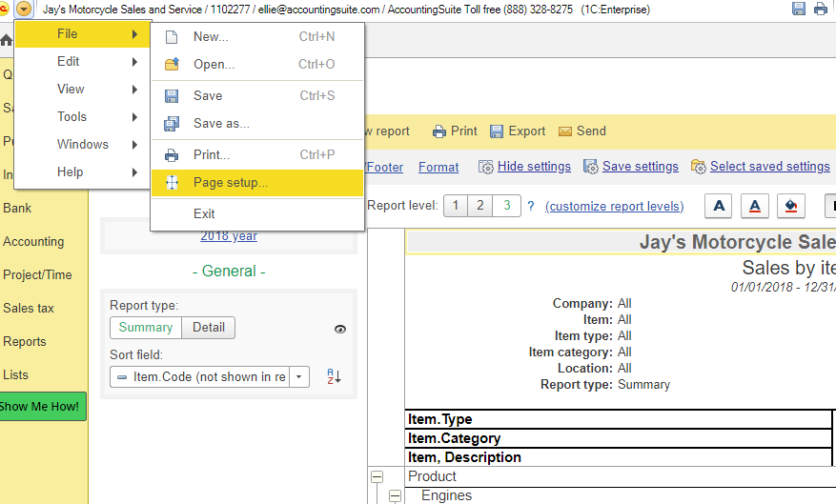Screen dimensions: 836x504
Task: Click the 2018 year period link
Action: (x=229, y=236)
